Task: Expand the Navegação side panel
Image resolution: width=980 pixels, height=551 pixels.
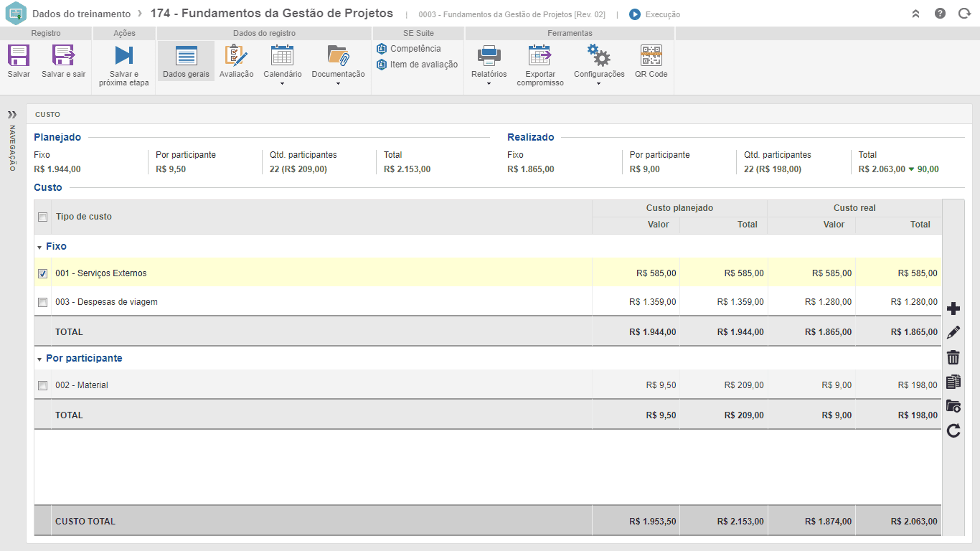Action: 12,115
